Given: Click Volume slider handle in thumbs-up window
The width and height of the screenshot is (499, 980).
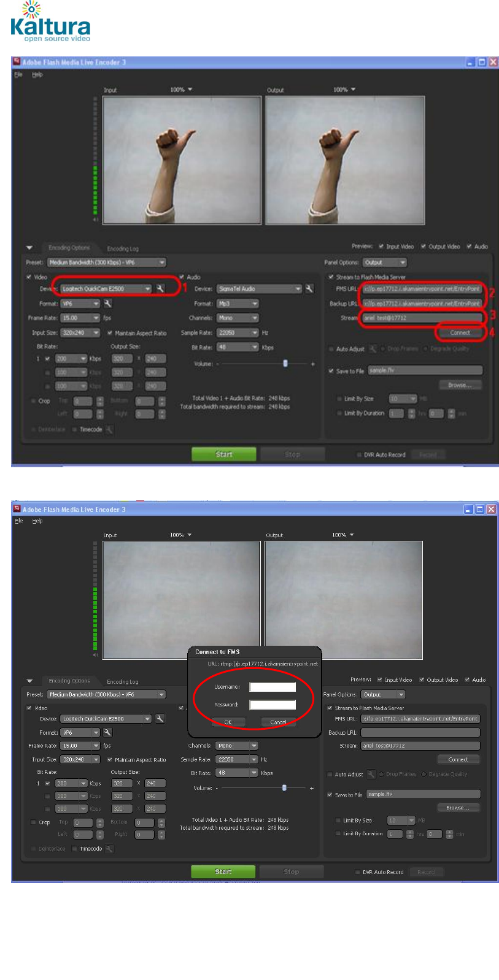Looking at the screenshot, I should pos(285,363).
